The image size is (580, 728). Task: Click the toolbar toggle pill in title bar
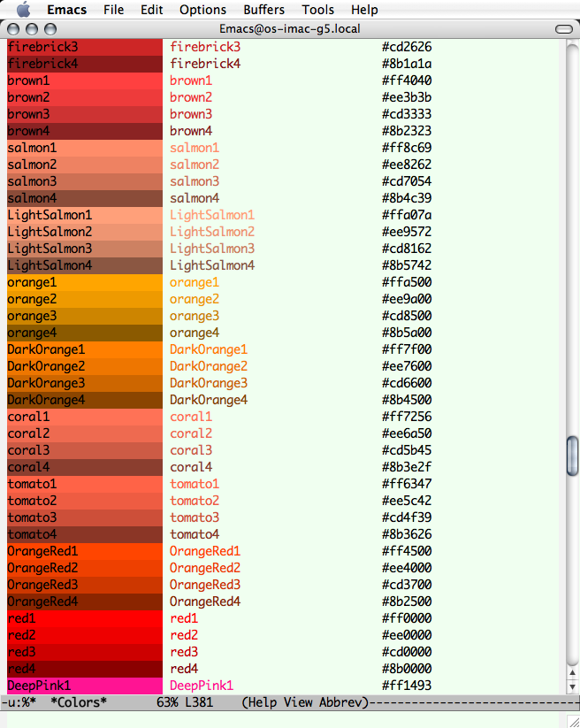point(564,29)
